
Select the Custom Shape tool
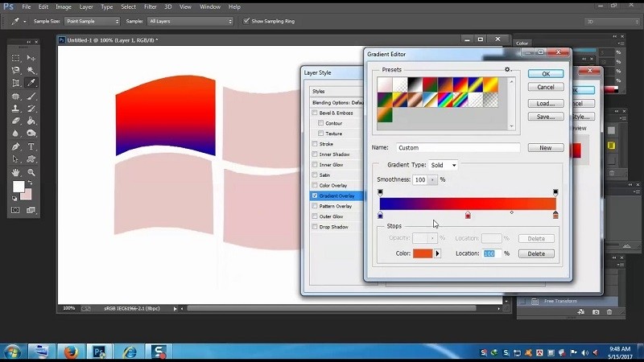[x=31, y=159]
